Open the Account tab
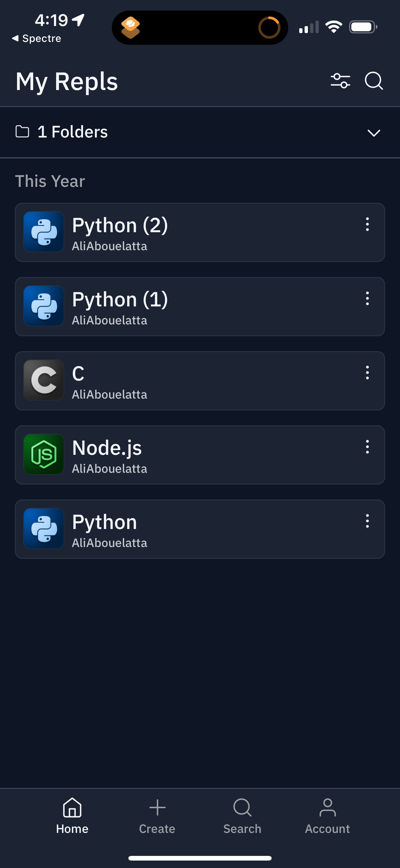 327,816
